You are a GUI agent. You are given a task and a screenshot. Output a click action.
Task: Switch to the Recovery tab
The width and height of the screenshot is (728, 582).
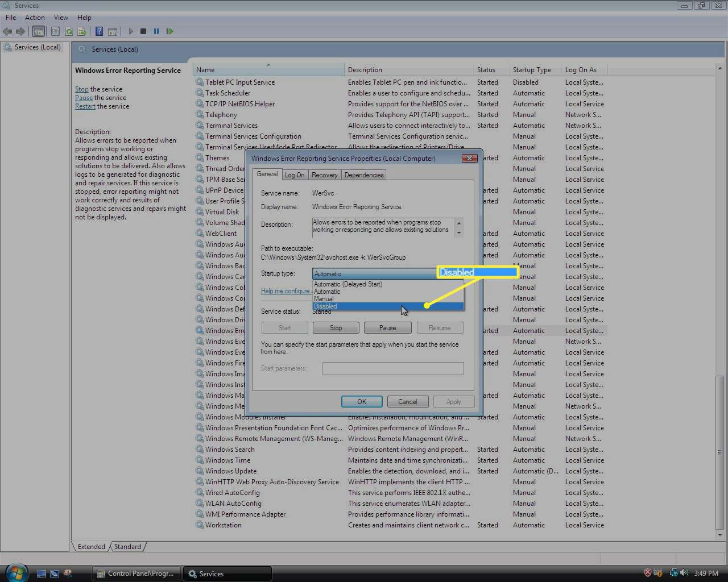pyautogui.click(x=324, y=175)
